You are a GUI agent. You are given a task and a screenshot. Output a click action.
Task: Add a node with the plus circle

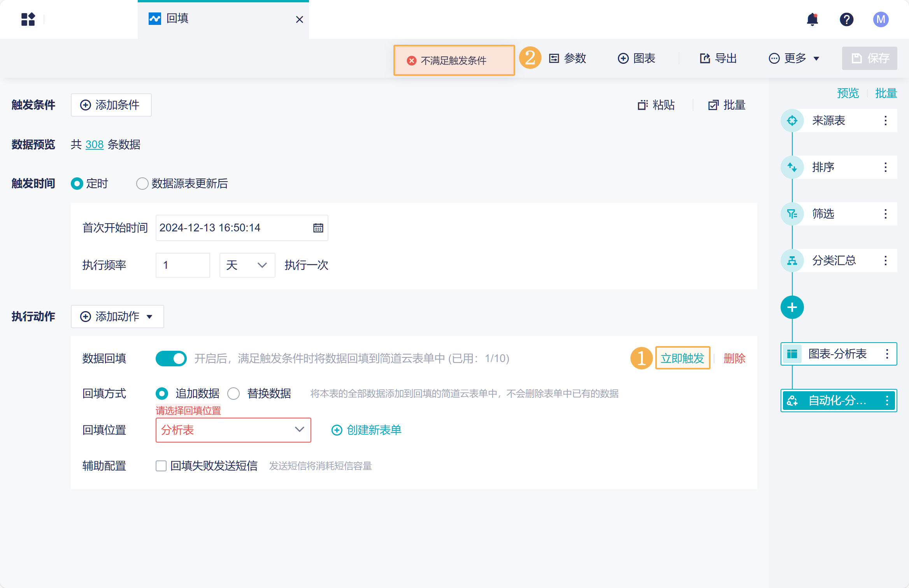[x=792, y=307]
